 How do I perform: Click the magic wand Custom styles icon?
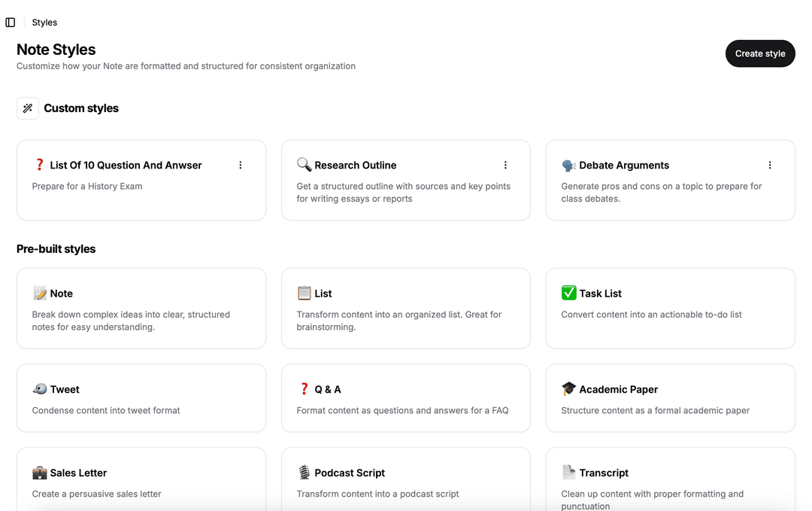point(28,108)
